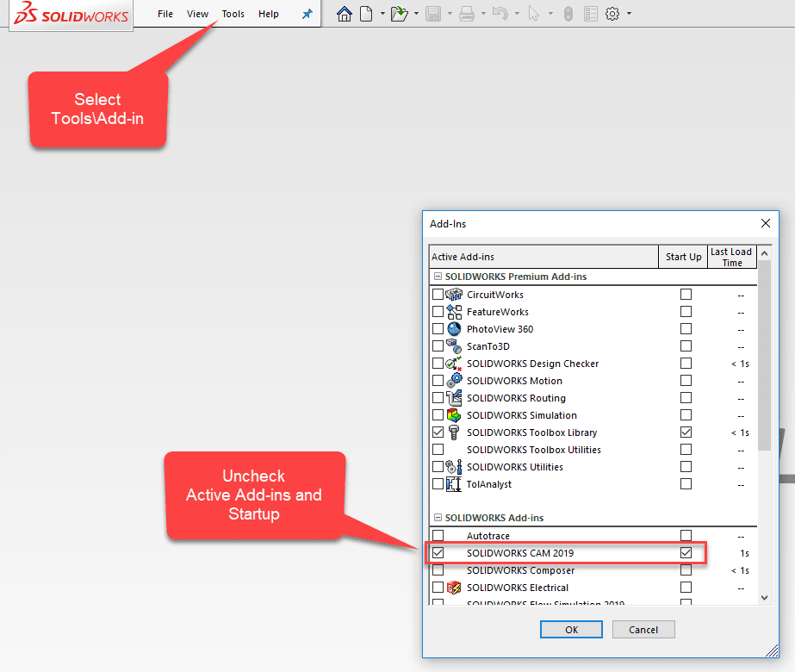Enable the CircuitWorks active add-in checkbox
The image size is (795, 672).
[438, 294]
